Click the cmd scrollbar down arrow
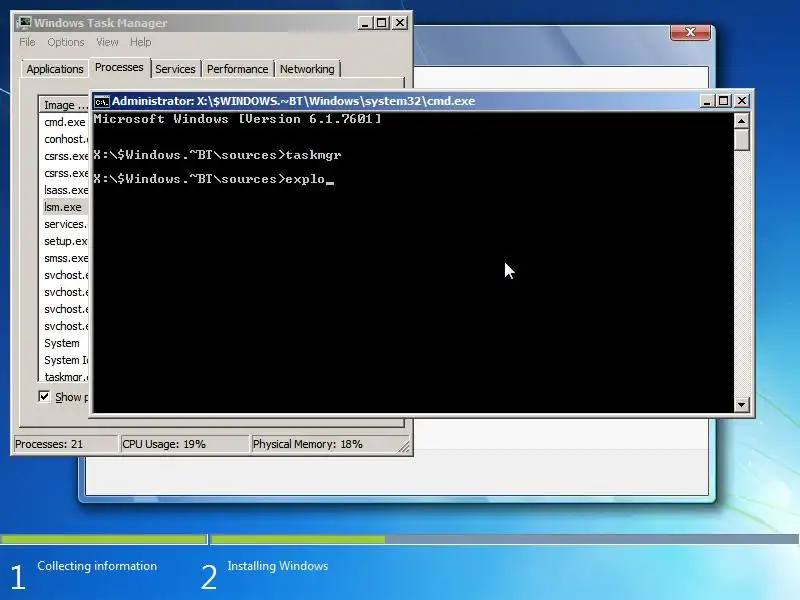The height and width of the screenshot is (600, 800). click(741, 405)
